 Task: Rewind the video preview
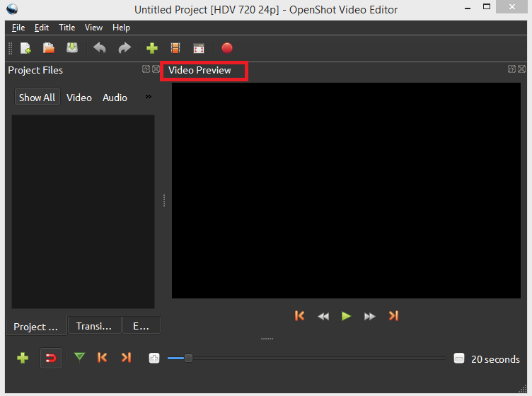(323, 316)
